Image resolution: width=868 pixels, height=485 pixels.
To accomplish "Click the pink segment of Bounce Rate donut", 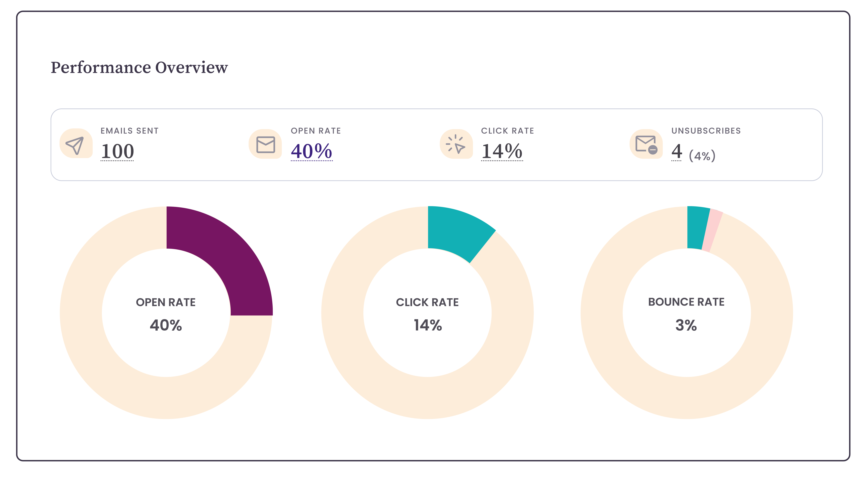I will (x=712, y=231).
